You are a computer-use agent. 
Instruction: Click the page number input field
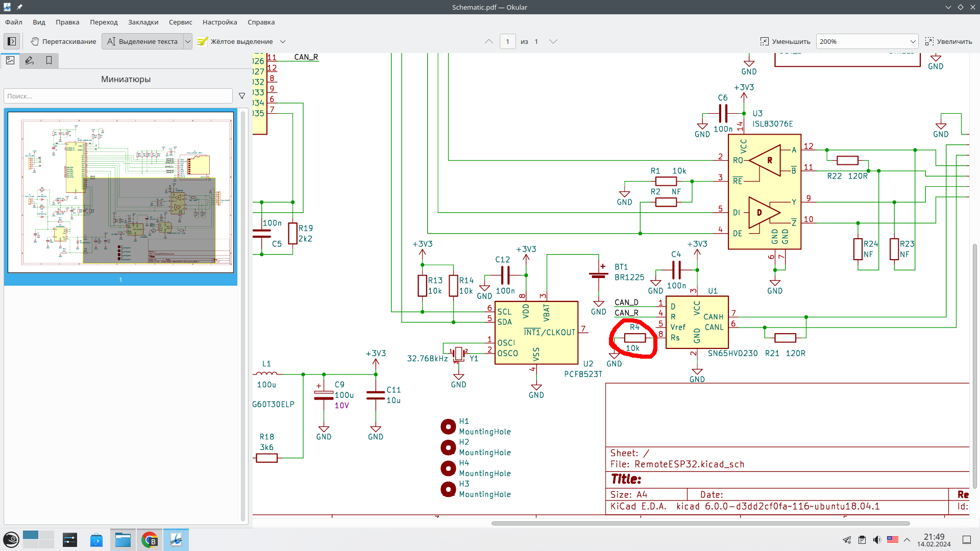click(507, 41)
